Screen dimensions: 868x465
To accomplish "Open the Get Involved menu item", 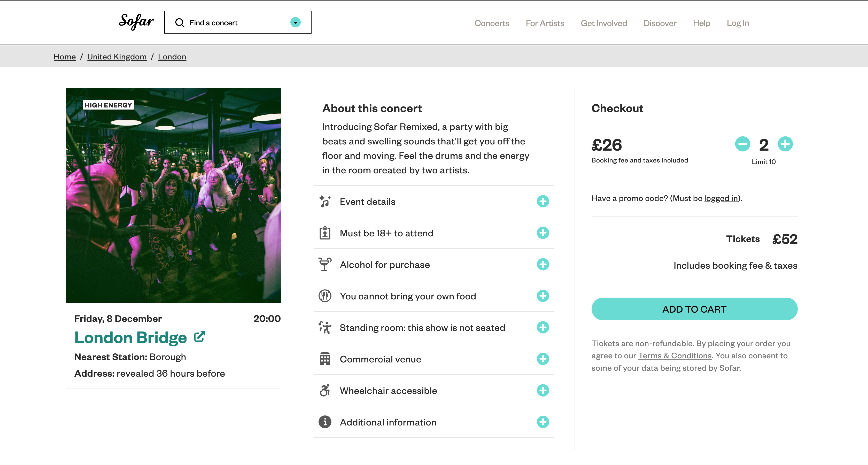I will 603,23.
